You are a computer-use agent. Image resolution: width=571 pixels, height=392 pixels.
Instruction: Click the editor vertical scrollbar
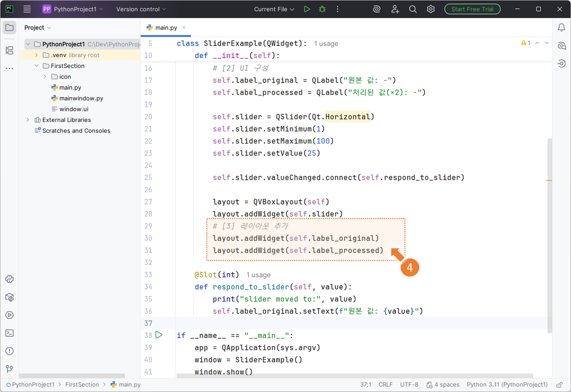tap(550, 235)
